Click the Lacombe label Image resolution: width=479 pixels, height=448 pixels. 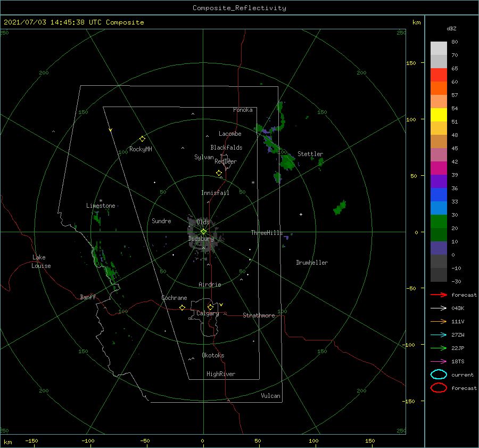pos(230,134)
